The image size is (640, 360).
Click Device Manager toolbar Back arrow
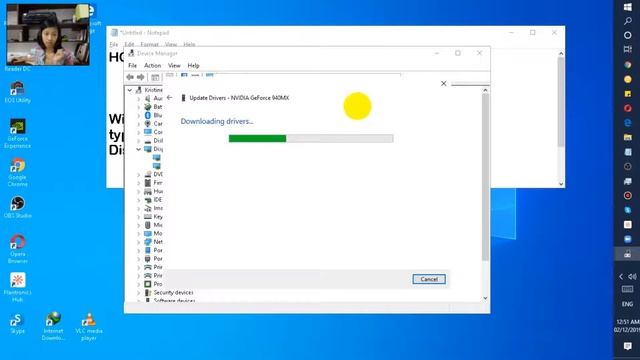coord(130,77)
